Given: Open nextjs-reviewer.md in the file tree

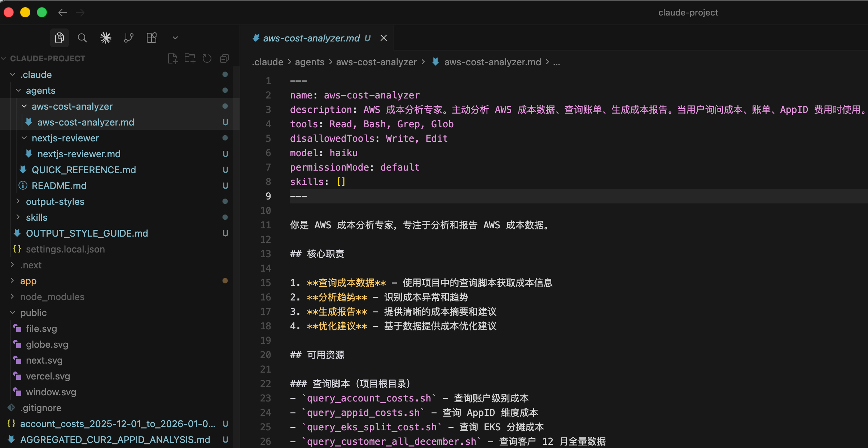Looking at the screenshot, I should point(79,154).
